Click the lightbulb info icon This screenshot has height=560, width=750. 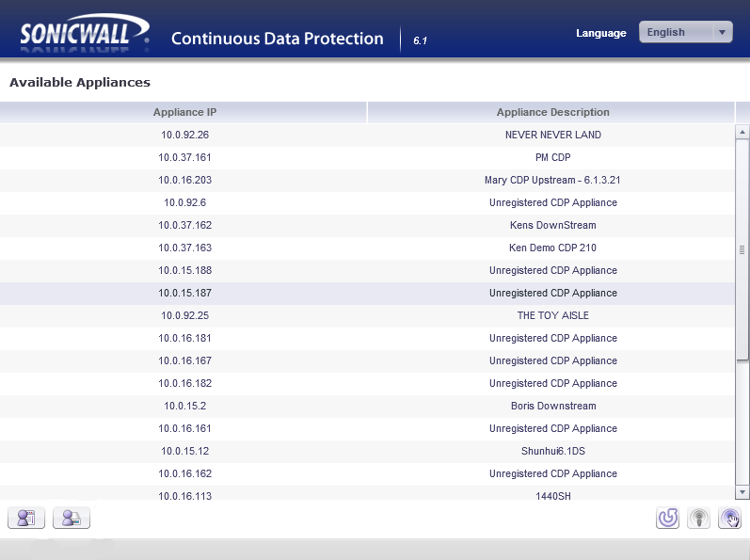point(698,518)
